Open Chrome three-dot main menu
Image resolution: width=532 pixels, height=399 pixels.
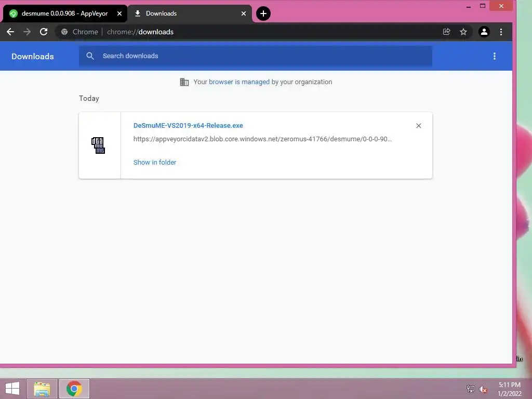coord(501,32)
